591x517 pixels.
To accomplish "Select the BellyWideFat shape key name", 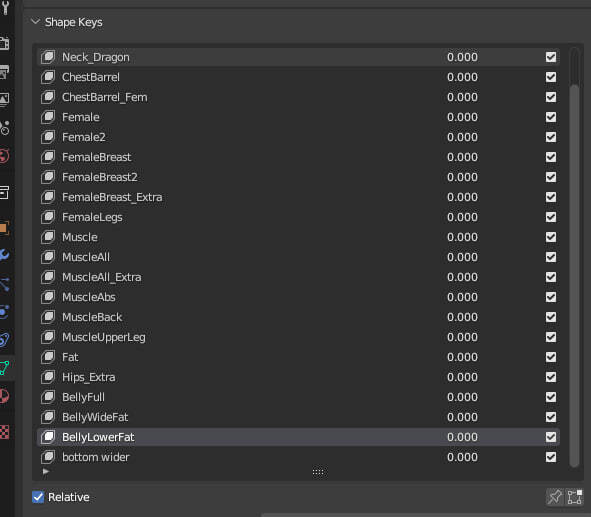I will tap(95, 417).
